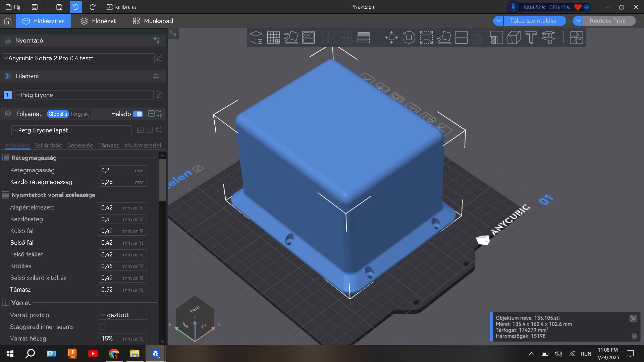Edit the Petg Eryone filament preset
The height and width of the screenshot is (362, 644).
click(159, 95)
